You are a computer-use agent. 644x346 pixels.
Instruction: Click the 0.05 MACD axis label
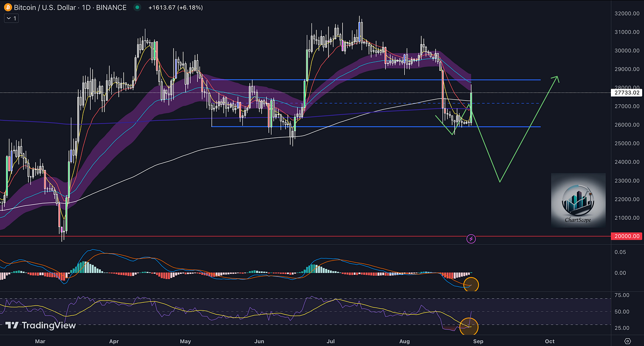pyautogui.click(x=621, y=252)
